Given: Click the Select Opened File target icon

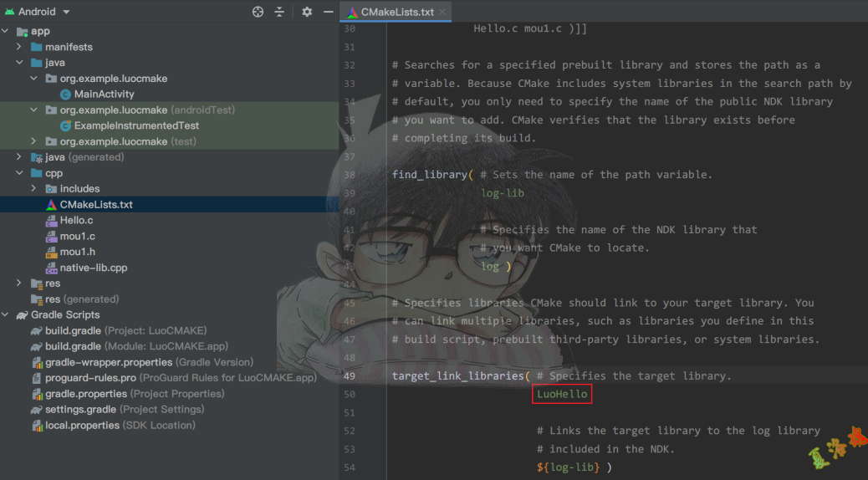Looking at the screenshot, I should pyautogui.click(x=258, y=12).
